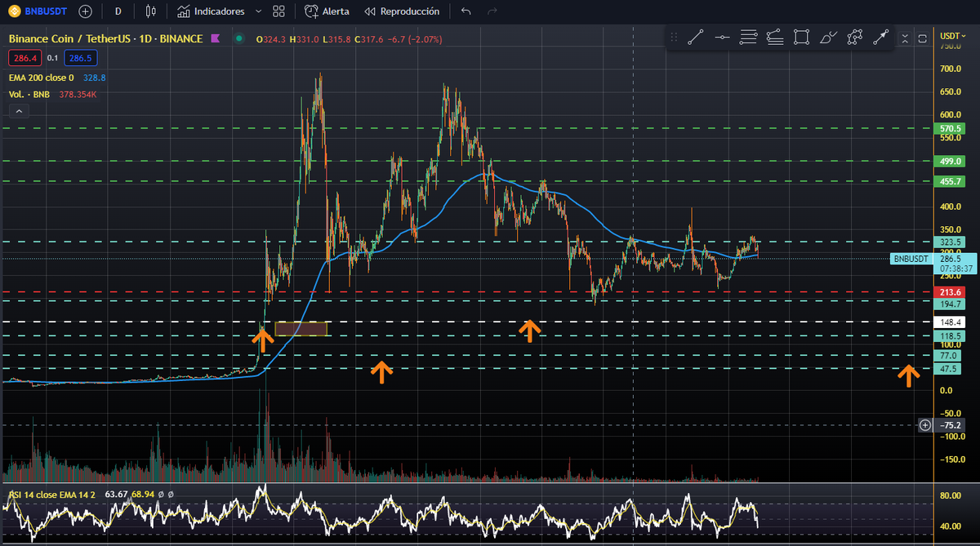The width and height of the screenshot is (980, 546).
Task: Click the 570.5 price level label
Action: coord(951,129)
